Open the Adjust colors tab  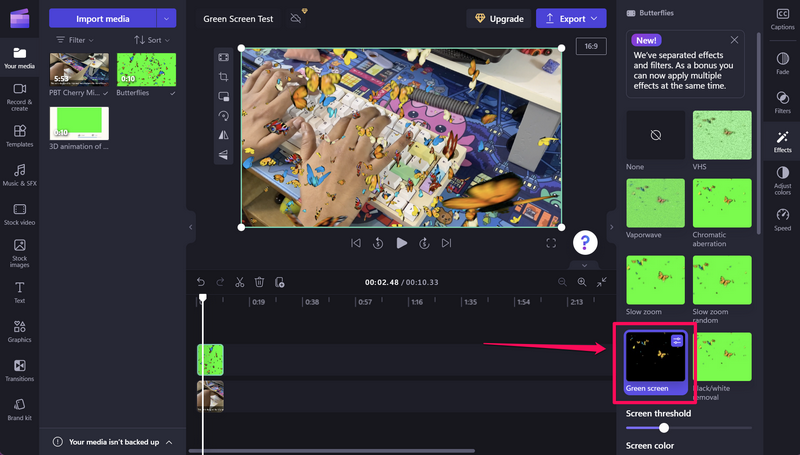(782, 179)
